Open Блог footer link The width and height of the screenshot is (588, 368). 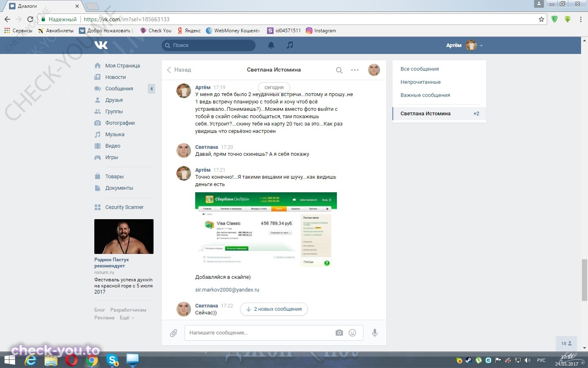(100, 310)
